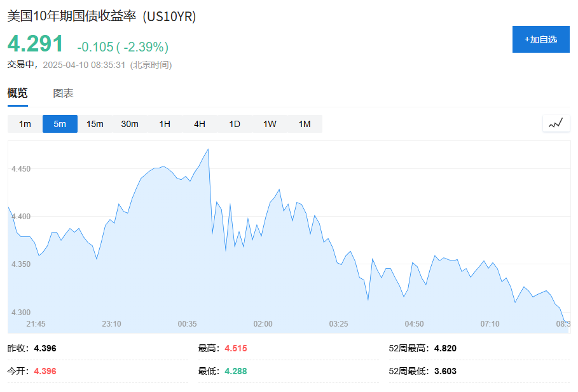This screenshot has height=392, width=578.
Task: Click the 最高 value 4.515
Action: click(236, 348)
